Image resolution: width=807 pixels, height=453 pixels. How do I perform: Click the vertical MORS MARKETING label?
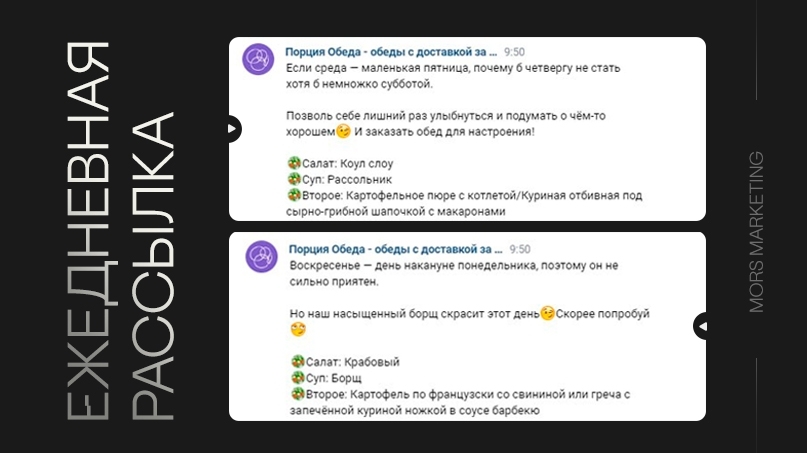tap(756, 232)
